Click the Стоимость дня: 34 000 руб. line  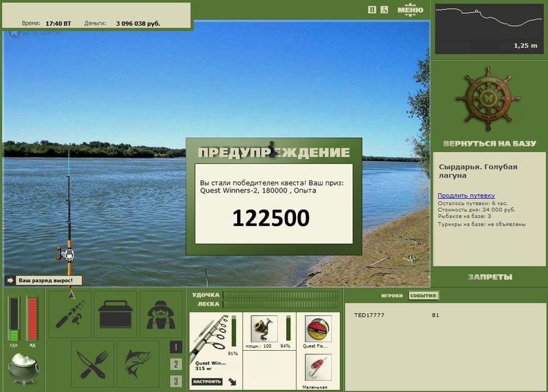[x=476, y=210]
